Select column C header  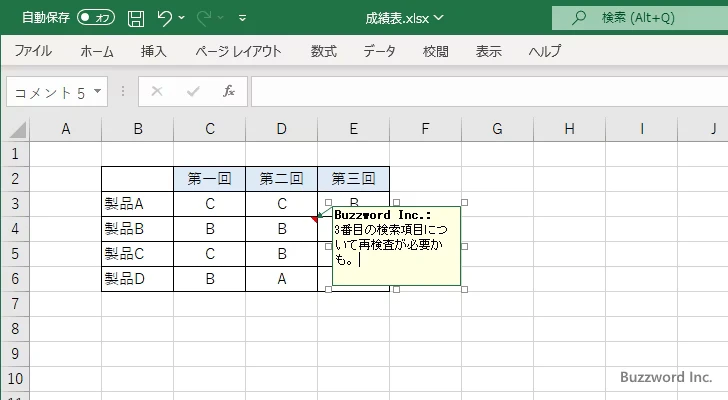pos(209,129)
